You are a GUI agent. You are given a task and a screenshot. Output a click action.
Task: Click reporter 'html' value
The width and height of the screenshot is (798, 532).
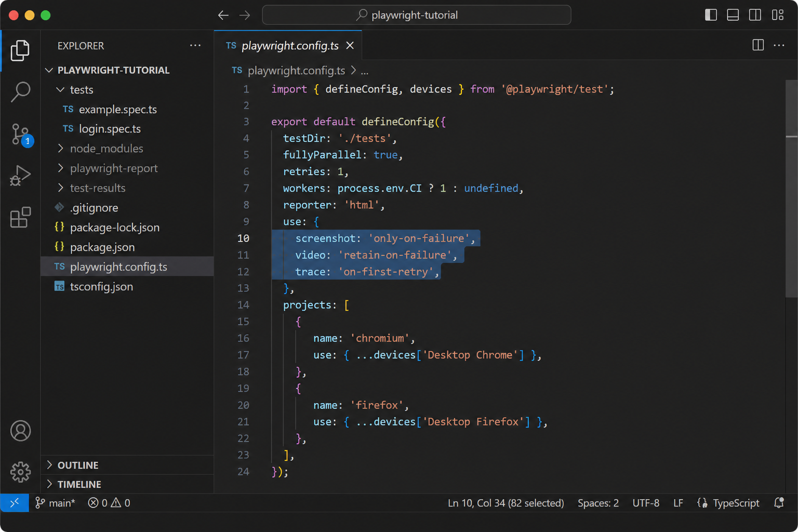(x=362, y=205)
